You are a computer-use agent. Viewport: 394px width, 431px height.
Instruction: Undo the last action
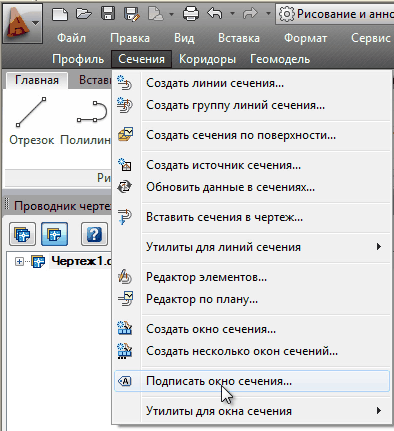click(x=215, y=14)
